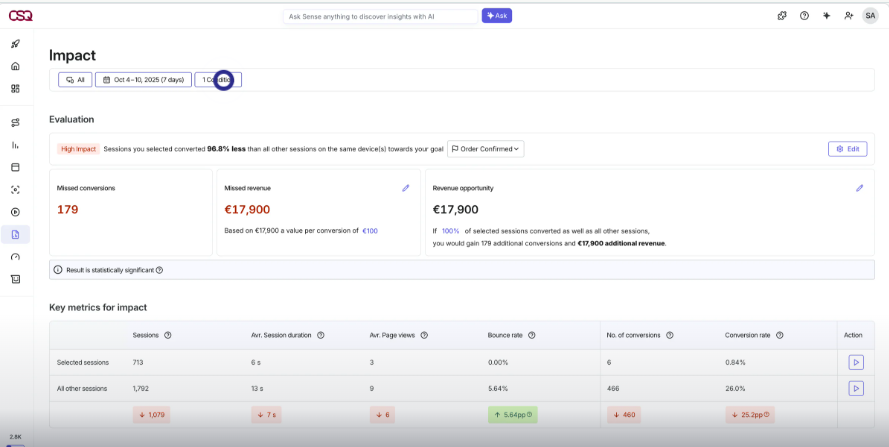Open the rocket getting-started icon in sidebar
The height and width of the screenshot is (447, 889).
[x=15, y=44]
